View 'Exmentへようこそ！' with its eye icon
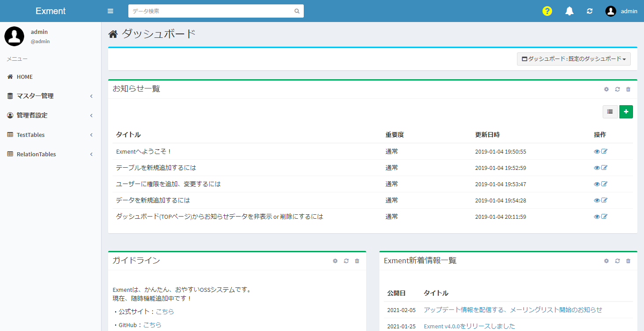Screen dimensions: 644x331 click(x=597, y=151)
